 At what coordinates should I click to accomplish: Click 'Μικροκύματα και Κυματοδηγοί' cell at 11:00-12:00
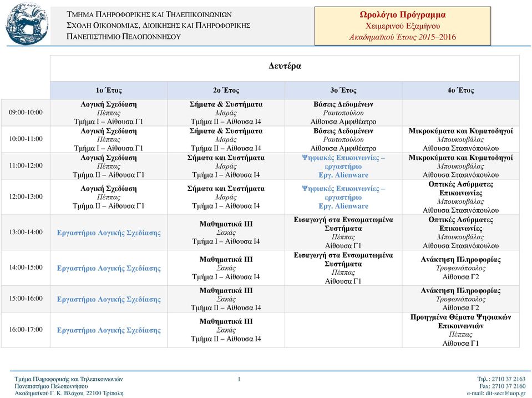[x=461, y=166]
